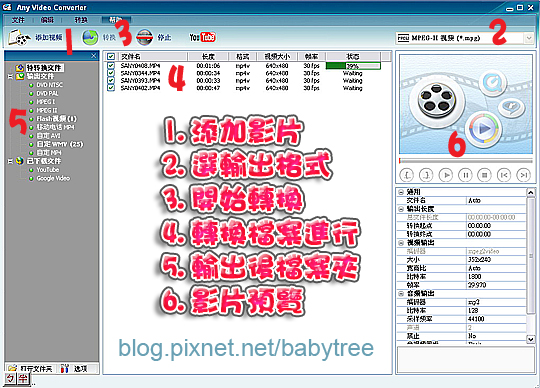
Task: Click the IME input indicator at bottom left
Action: point(17,379)
